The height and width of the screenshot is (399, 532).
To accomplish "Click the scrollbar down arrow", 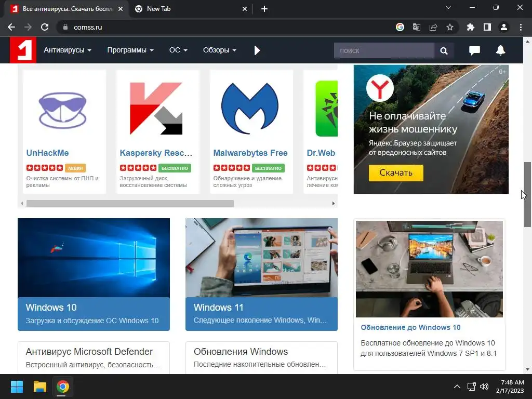I will pos(528,369).
